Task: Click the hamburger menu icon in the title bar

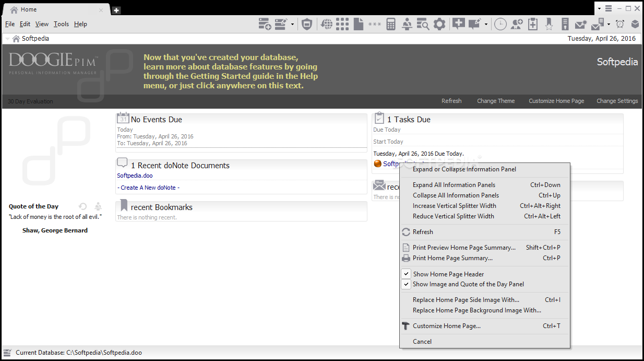Action: (x=609, y=8)
